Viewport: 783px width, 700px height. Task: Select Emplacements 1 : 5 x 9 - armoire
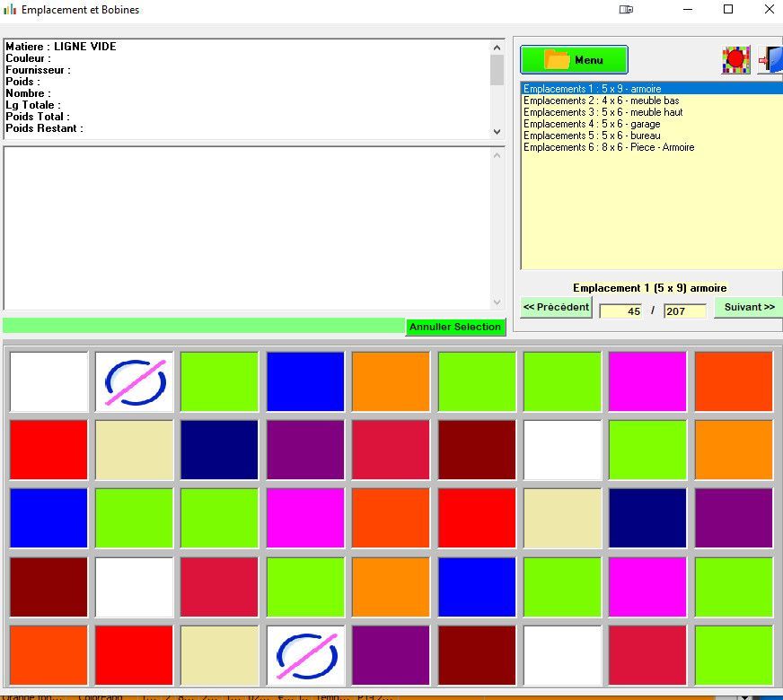pyautogui.click(x=652, y=89)
